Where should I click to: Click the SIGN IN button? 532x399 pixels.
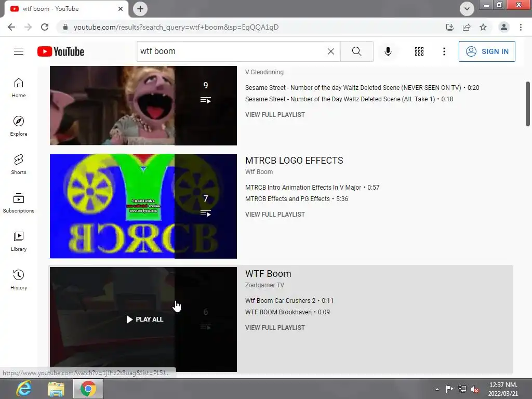tap(487, 51)
